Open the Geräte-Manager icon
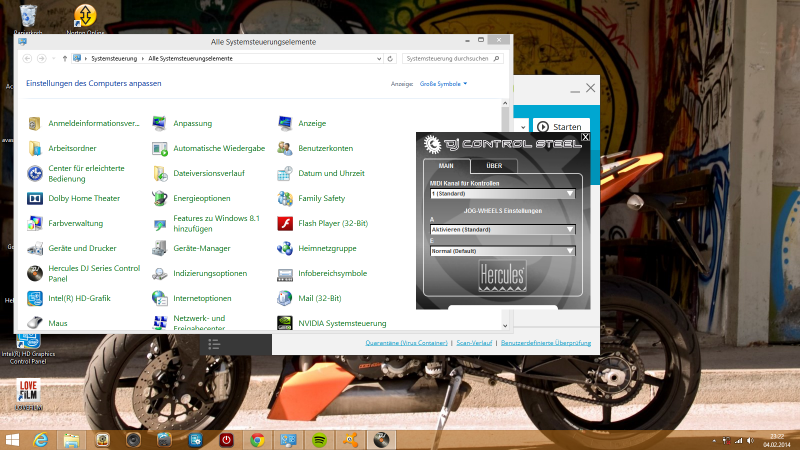Image resolution: width=800 pixels, height=450 pixels. pyautogui.click(x=160, y=248)
